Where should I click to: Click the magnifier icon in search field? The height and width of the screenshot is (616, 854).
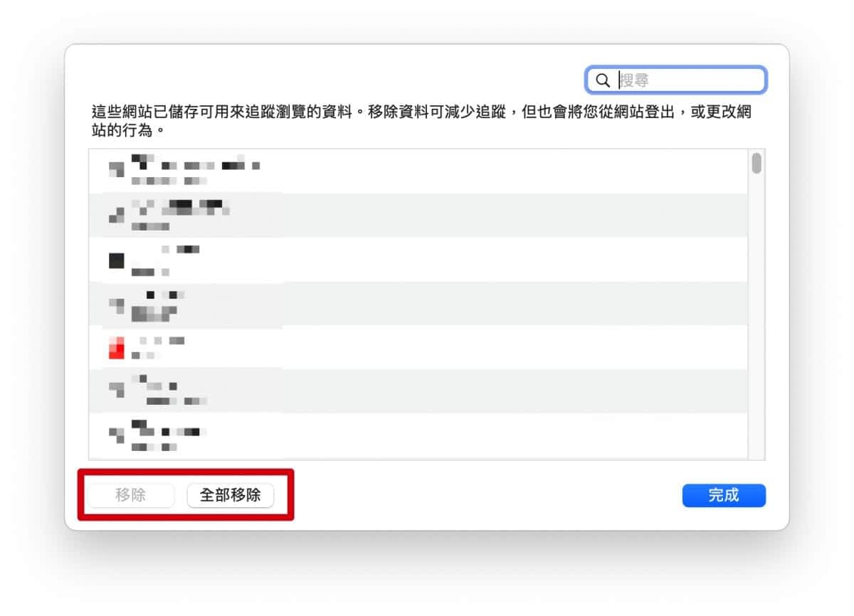tap(603, 80)
